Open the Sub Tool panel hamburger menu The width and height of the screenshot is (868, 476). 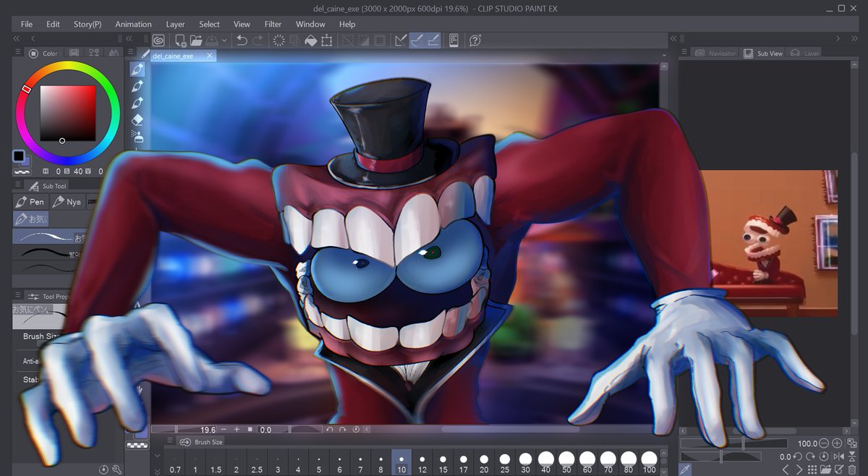[19, 186]
